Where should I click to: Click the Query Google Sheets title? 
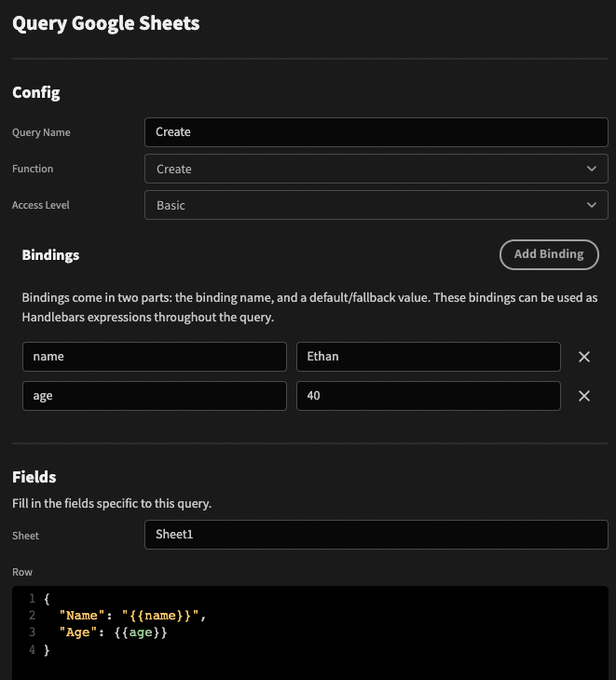[x=106, y=23]
